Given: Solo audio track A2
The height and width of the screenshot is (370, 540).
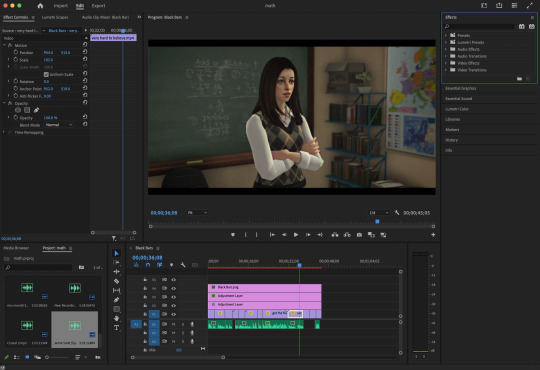Looking at the screenshot, I should (x=183, y=333).
